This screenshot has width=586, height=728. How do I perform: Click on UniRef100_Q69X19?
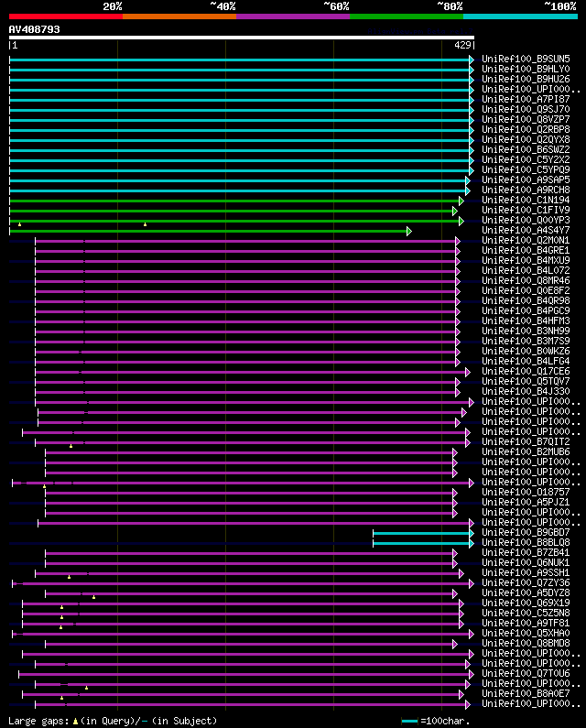(526, 603)
